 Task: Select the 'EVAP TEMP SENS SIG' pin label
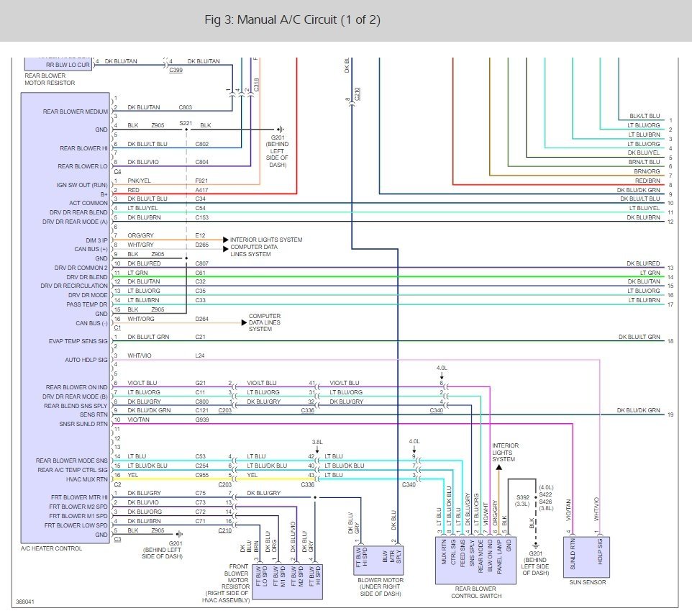click(78, 341)
